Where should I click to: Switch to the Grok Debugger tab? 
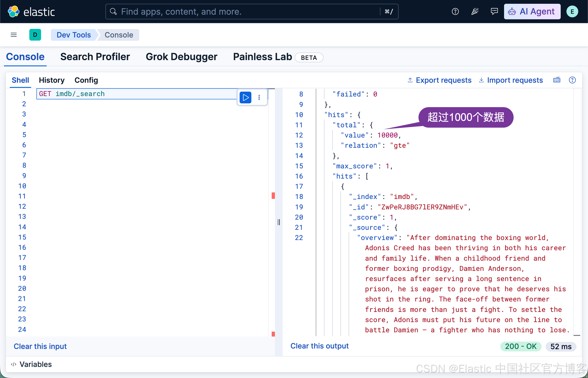point(182,57)
